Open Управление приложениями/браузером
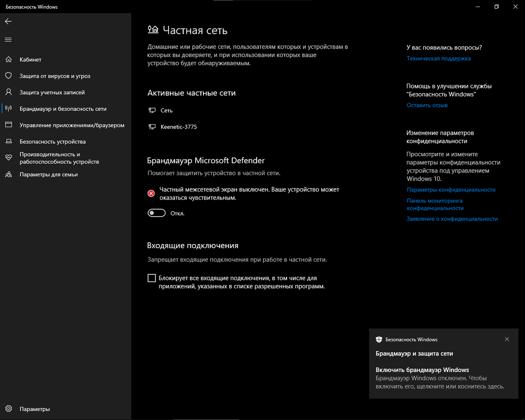 [x=66, y=125]
